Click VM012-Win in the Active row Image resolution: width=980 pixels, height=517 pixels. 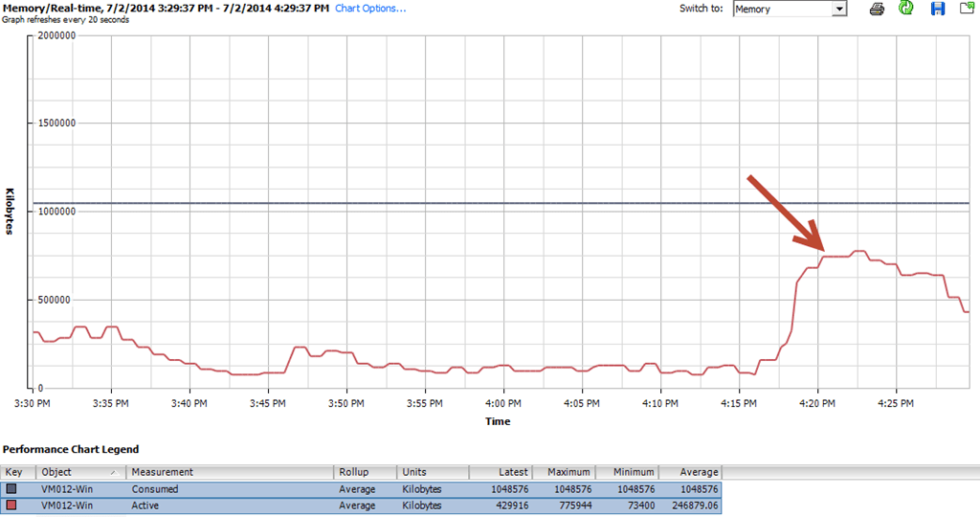coord(67,506)
